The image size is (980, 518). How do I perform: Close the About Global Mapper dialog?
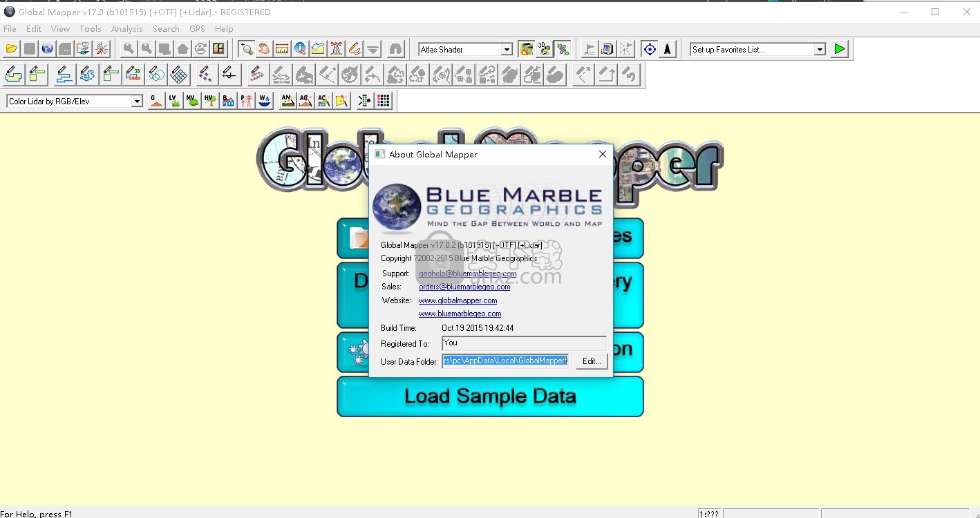pos(602,154)
